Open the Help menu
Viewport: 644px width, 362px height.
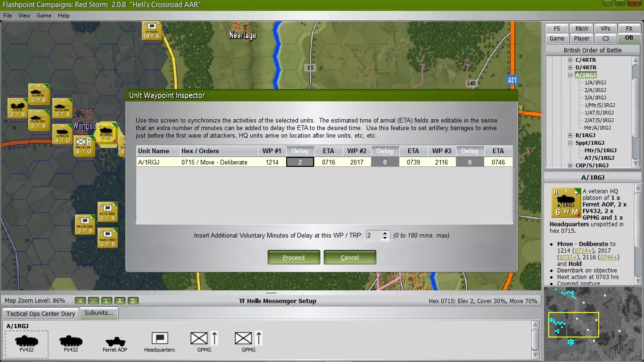[64, 16]
